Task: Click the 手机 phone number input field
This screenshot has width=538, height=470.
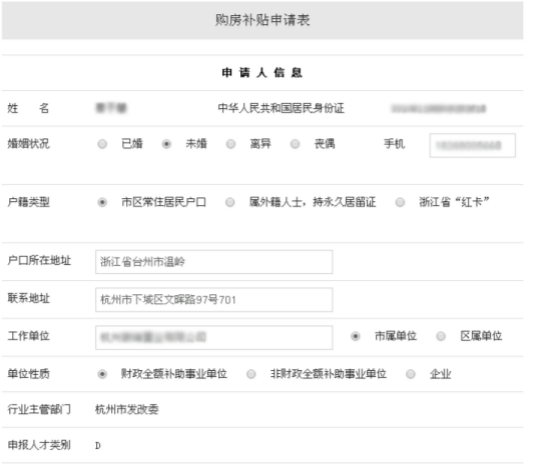Action: (472, 145)
